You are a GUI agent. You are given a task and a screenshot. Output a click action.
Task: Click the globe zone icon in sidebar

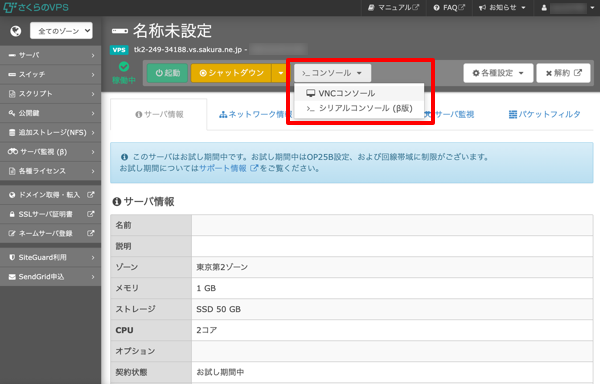[x=16, y=31]
